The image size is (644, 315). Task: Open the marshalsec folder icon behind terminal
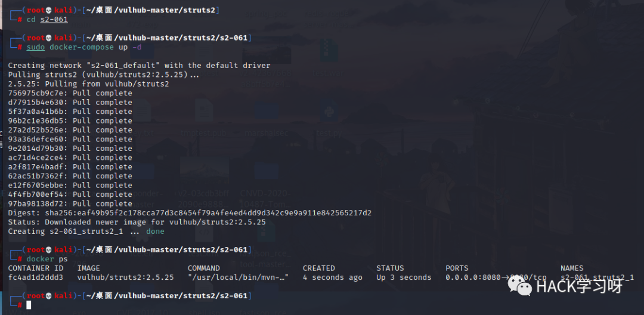pos(267,111)
